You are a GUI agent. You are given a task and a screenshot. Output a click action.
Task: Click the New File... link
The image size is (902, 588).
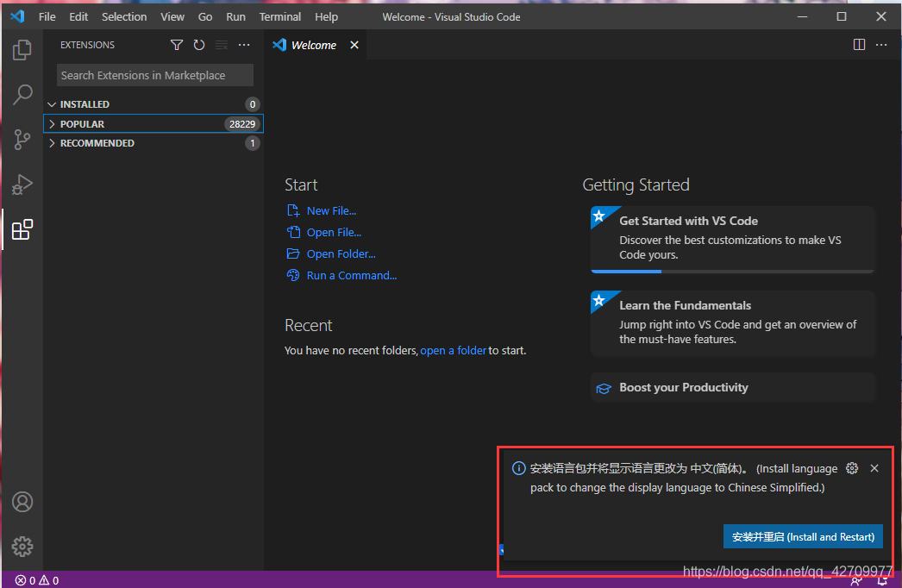(x=331, y=210)
